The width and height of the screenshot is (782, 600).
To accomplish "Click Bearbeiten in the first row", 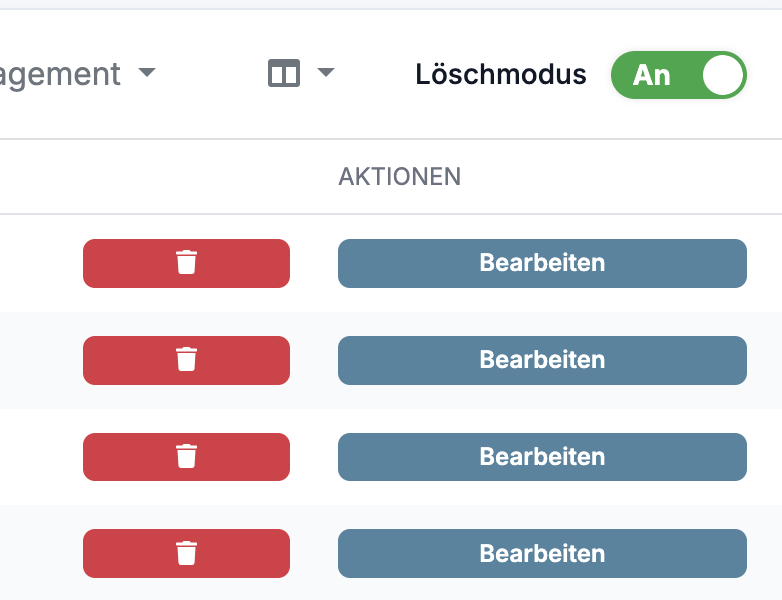I will point(542,263).
